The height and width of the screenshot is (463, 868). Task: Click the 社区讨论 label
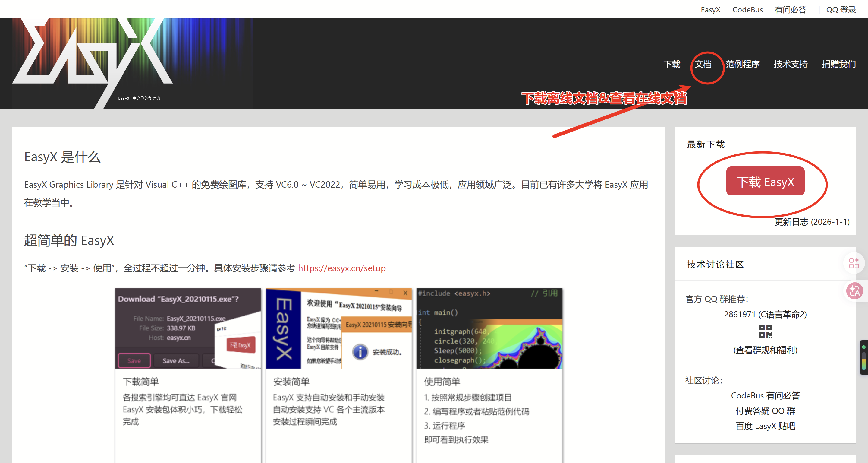[x=704, y=381]
